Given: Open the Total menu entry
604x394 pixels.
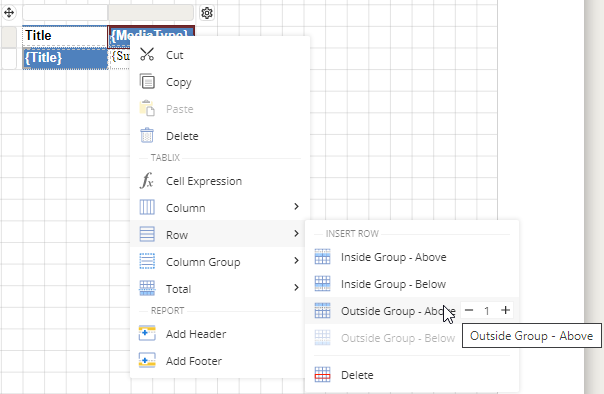Looking at the screenshot, I should click(178, 289).
